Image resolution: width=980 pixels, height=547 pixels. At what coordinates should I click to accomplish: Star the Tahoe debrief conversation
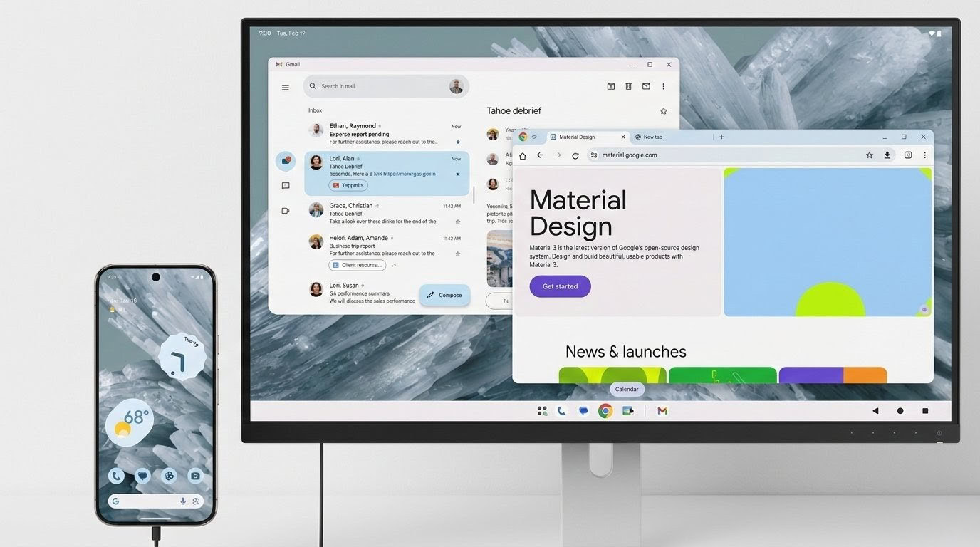click(664, 111)
